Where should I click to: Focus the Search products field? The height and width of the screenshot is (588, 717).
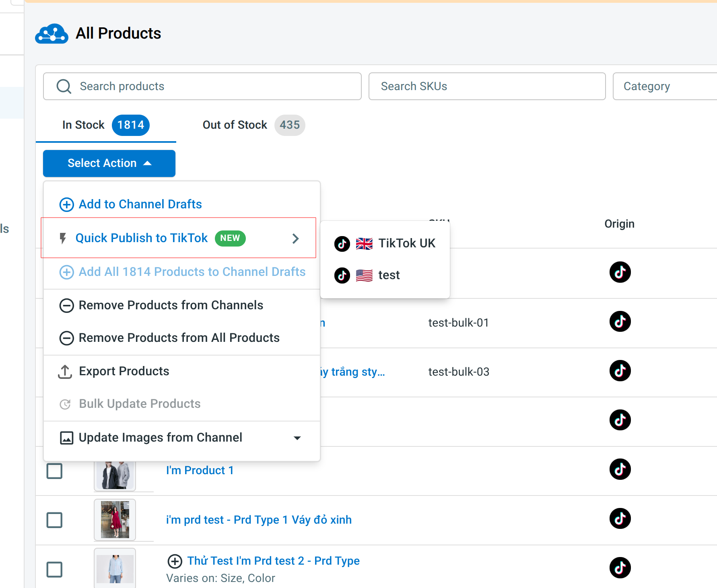click(x=202, y=86)
